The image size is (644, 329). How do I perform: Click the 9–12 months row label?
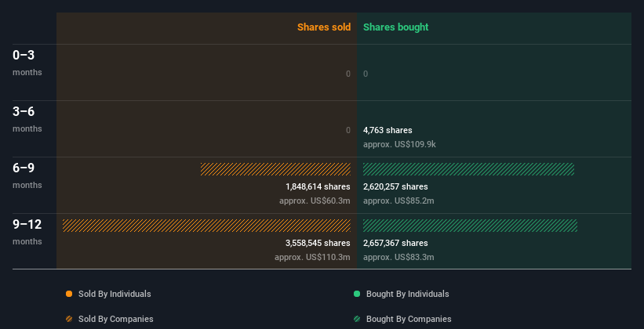(27, 232)
